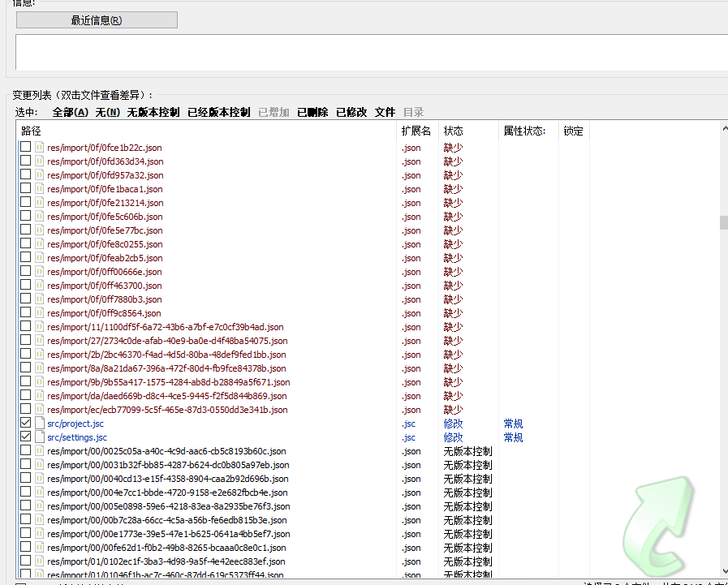This screenshot has height=585, width=728.
Task: Click file icon of 0040cd13-e15f json
Action: (x=40, y=478)
